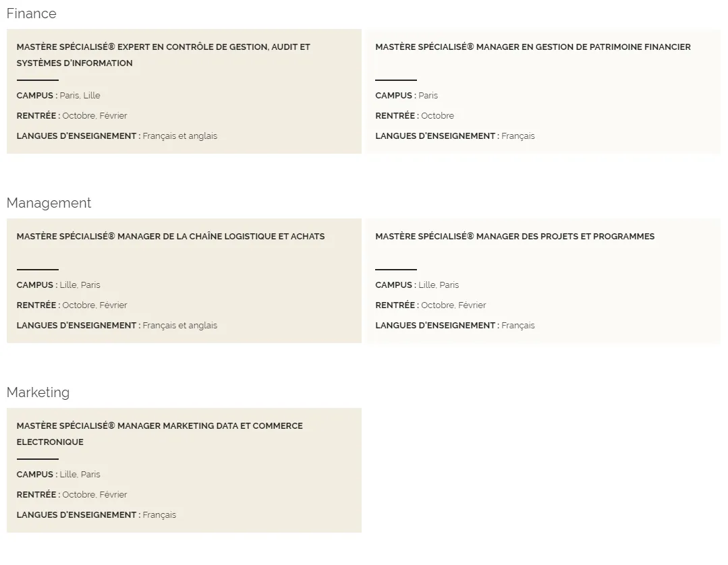Open the Manager des Projets et Programmes programme
Image resolution: width=728 pixels, height=565 pixels.
pyautogui.click(x=514, y=237)
